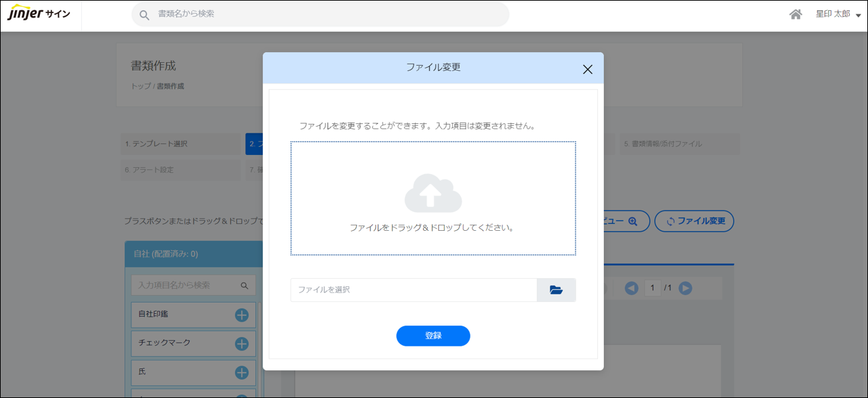Viewport: 868px width, 398px height.
Task: Add 氏 field with its plus icon
Action: (242, 372)
